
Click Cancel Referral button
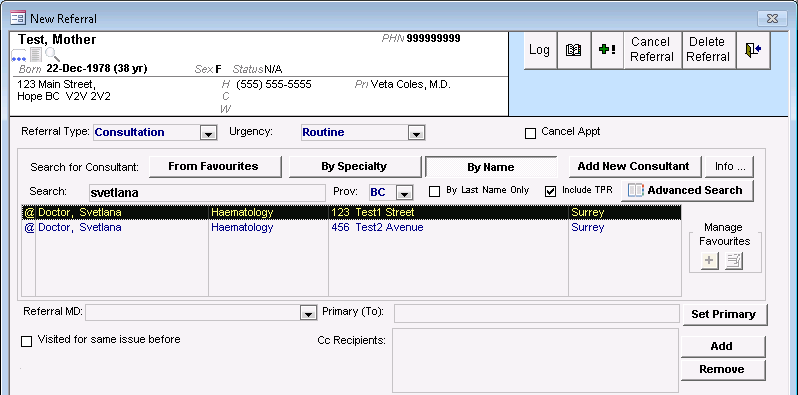(x=652, y=50)
